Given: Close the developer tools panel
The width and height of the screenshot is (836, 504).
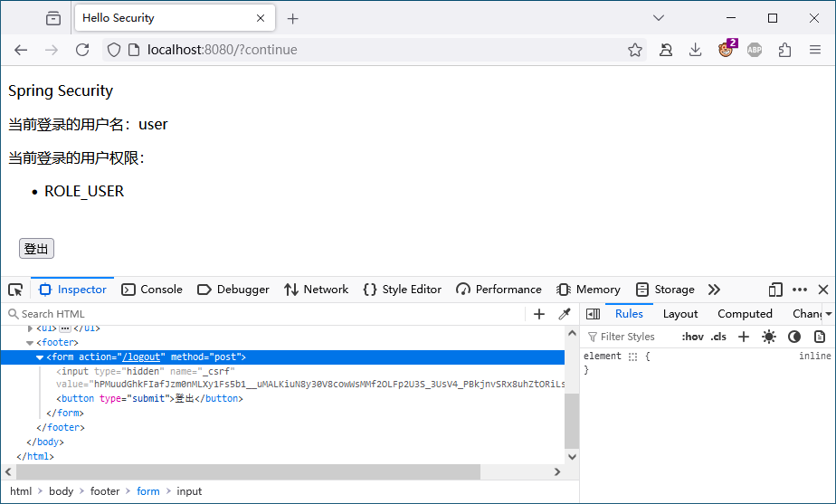Looking at the screenshot, I should 823,290.
